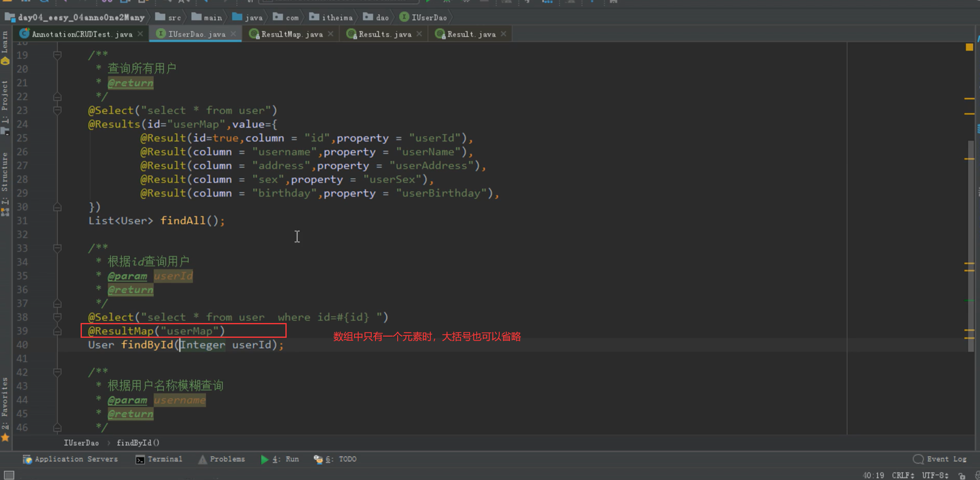This screenshot has height=480, width=980.
Task: Collapse the comment fold at line 33
Action: 58,248
